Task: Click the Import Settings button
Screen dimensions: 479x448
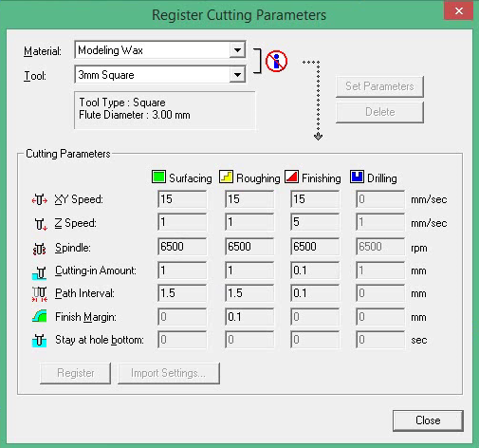Action: pos(169,373)
